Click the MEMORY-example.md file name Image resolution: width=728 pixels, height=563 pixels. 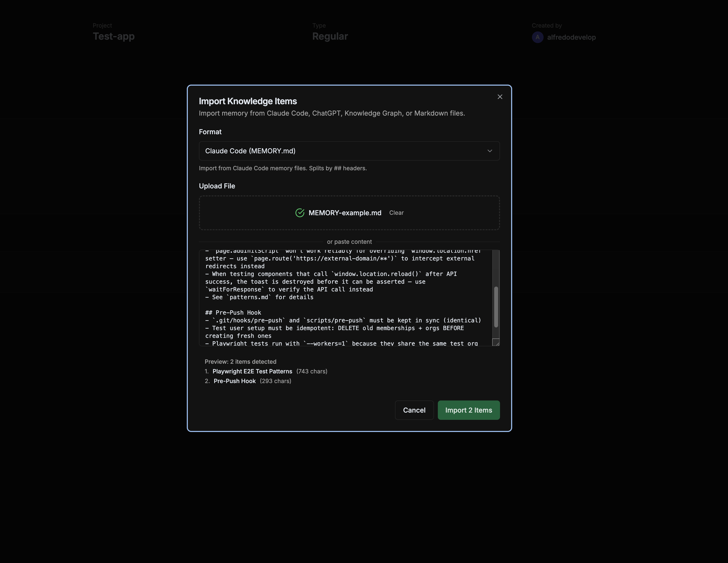[345, 213]
